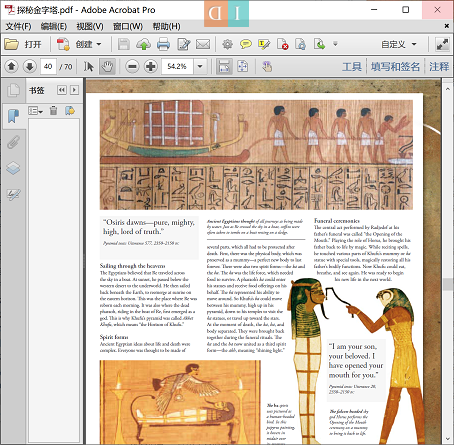Open the 自定义 customize dropdown
This screenshot has width=454, height=445.
pos(399,44)
